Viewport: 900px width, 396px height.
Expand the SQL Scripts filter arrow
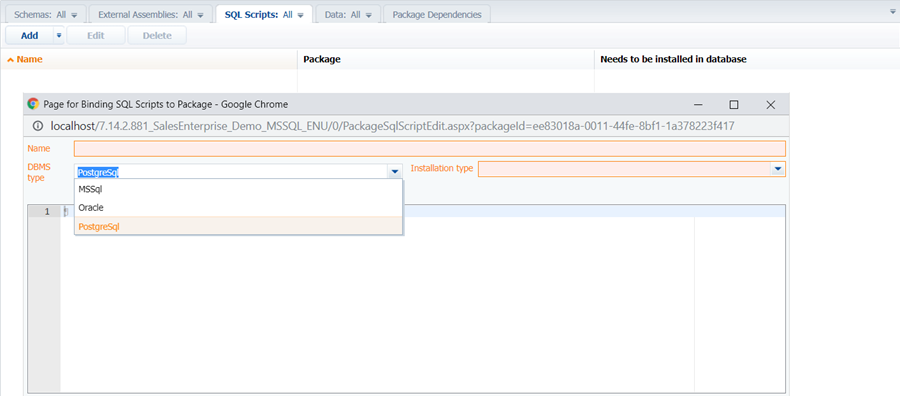coord(300,15)
